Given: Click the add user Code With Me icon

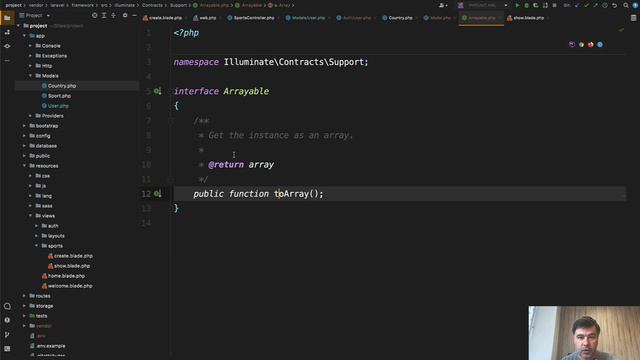Looking at the screenshot, I should coord(442,5).
